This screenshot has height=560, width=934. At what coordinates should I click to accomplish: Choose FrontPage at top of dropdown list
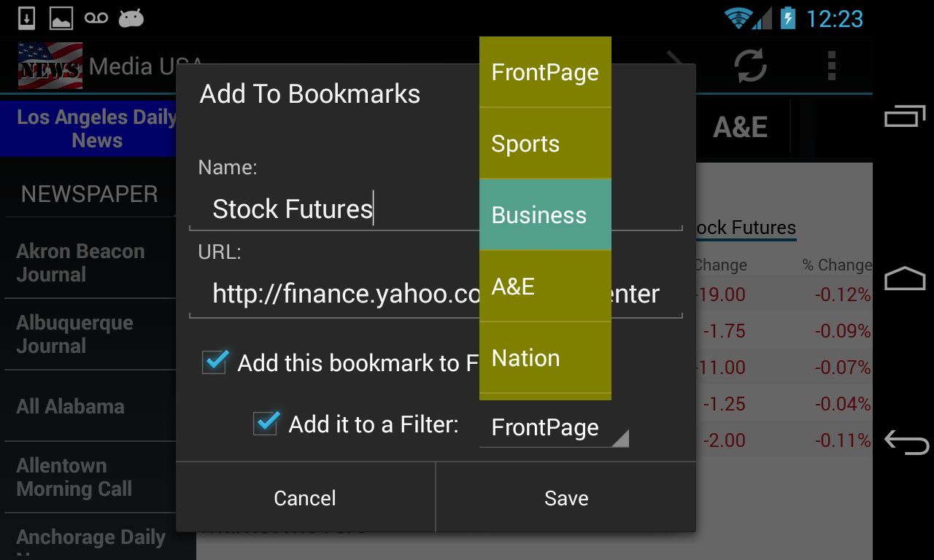coord(544,72)
